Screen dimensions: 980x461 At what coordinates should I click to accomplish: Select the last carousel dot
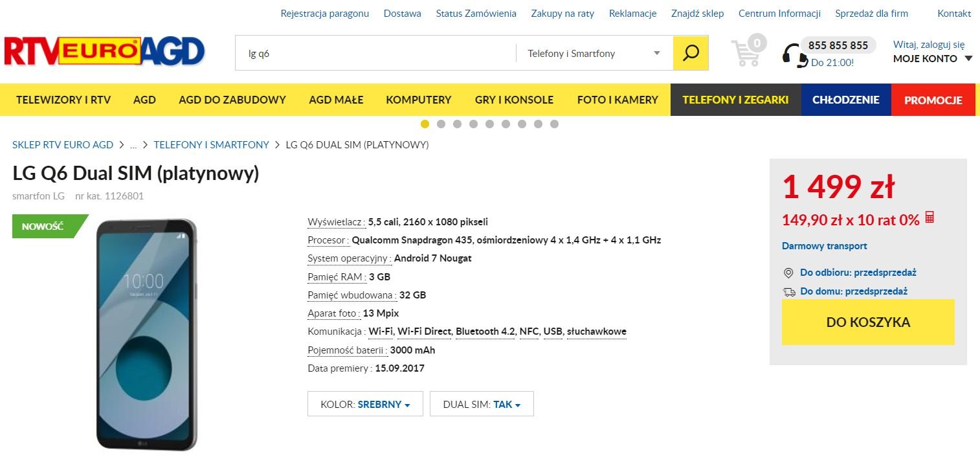(x=554, y=124)
